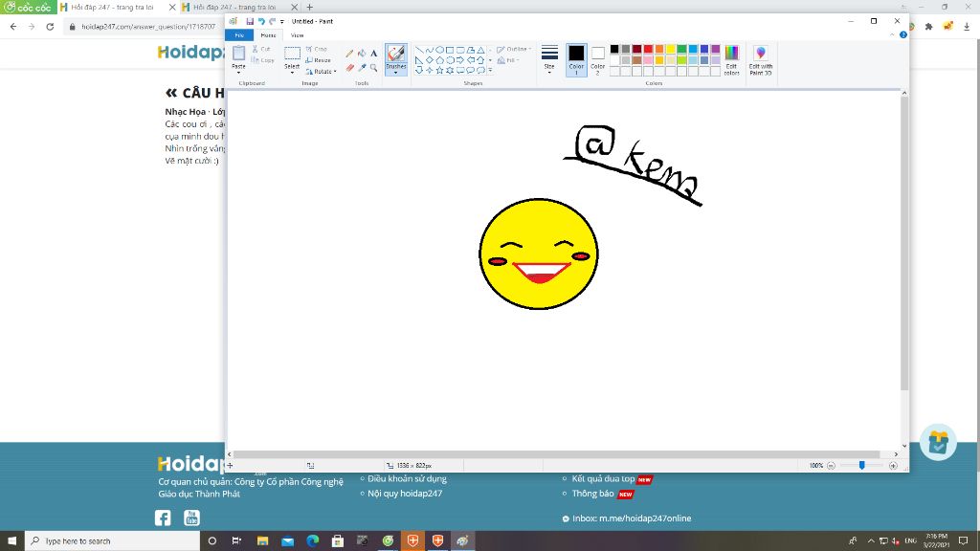Save the drawing from quick access toolbar
Viewport: 980px width, 551px height.
tap(250, 21)
